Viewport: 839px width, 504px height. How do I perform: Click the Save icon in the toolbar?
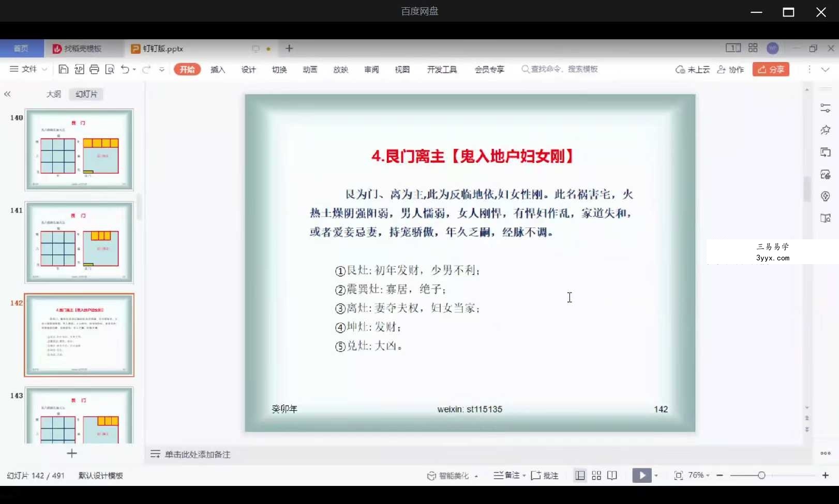pos(63,69)
